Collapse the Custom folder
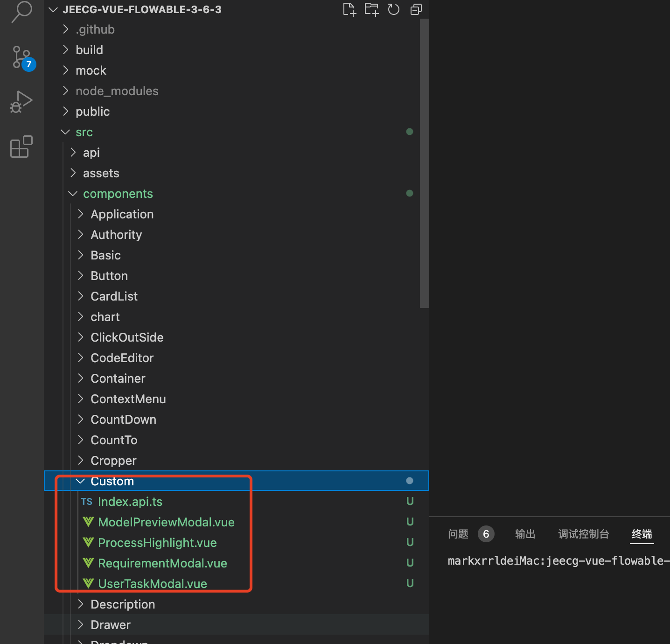670x644 pixels. click(x=80, y=481)
